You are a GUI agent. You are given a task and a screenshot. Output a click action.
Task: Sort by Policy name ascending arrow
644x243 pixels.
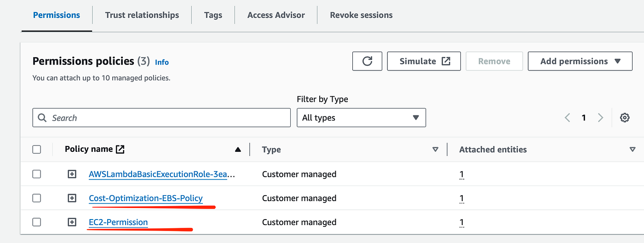(238, 150)
